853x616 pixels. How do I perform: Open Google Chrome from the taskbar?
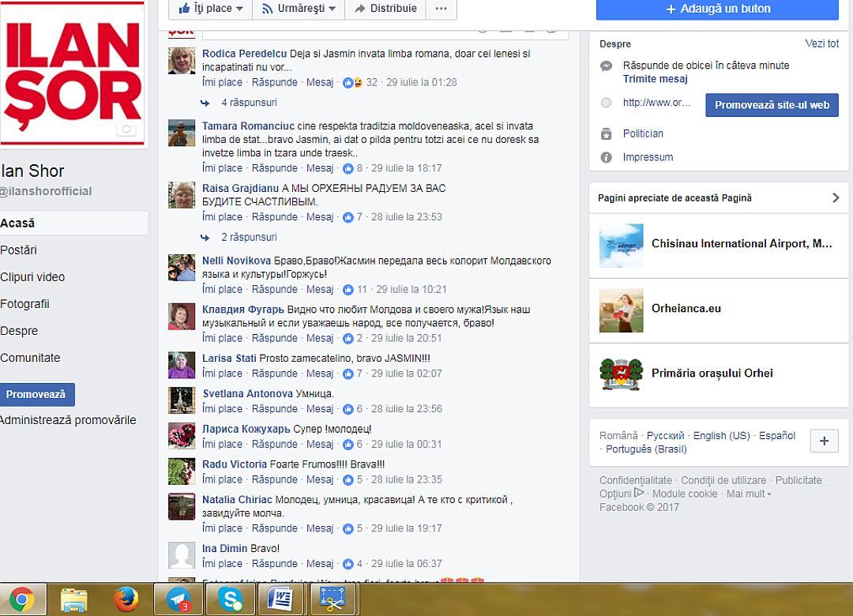point(22,599)
